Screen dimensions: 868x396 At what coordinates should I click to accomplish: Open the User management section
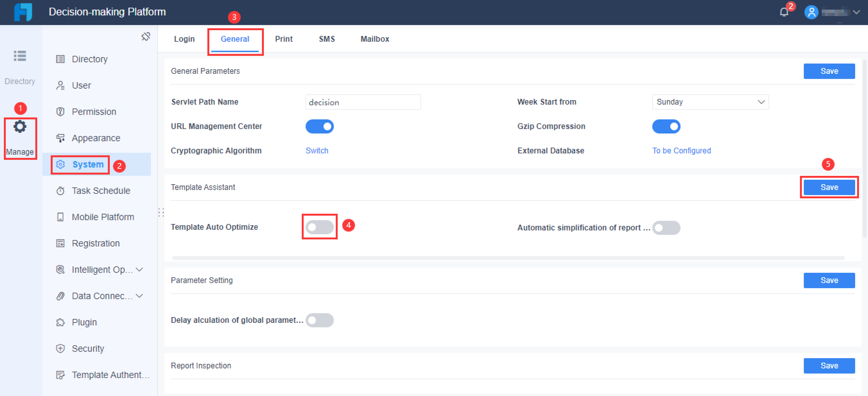point(81,85)
